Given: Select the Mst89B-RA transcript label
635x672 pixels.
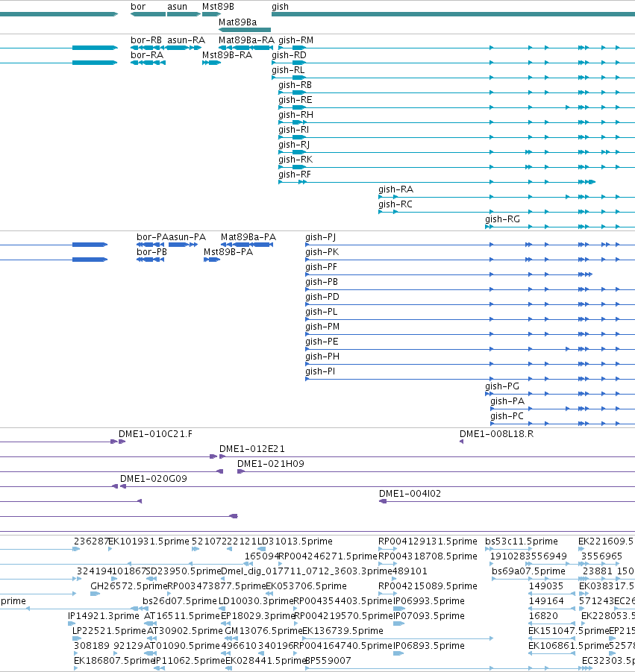Looking at the screenshot, I should (228, 55).
